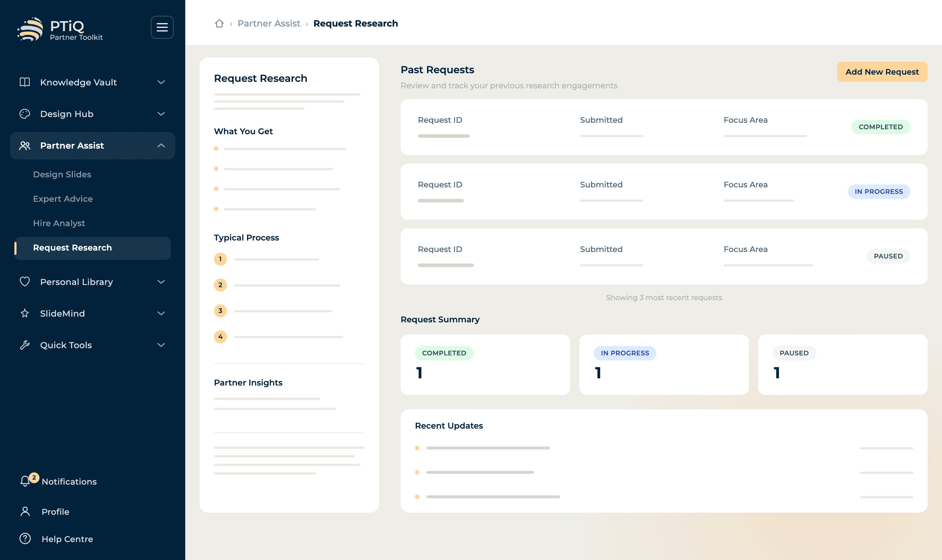Open the Design Slides submenu item
Image resolution: width=942 pixels, height=560 pixels.
point(62,174)
